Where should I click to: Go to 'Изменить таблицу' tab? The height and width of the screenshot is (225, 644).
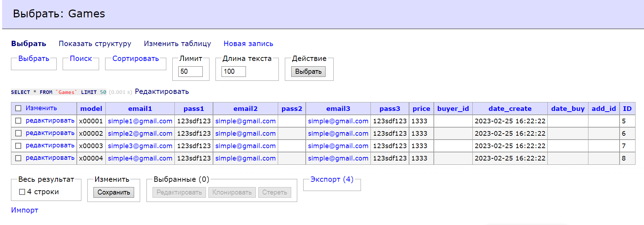tap(177, 44)
